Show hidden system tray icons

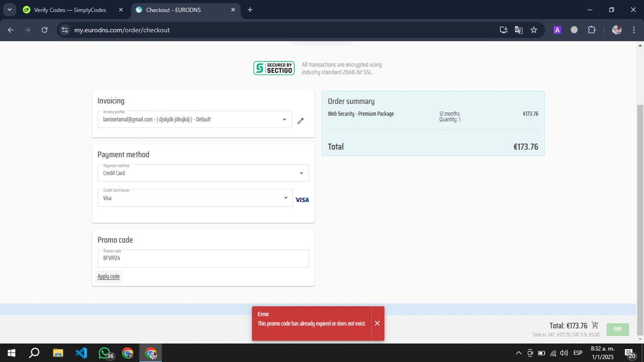click(519, 353)
